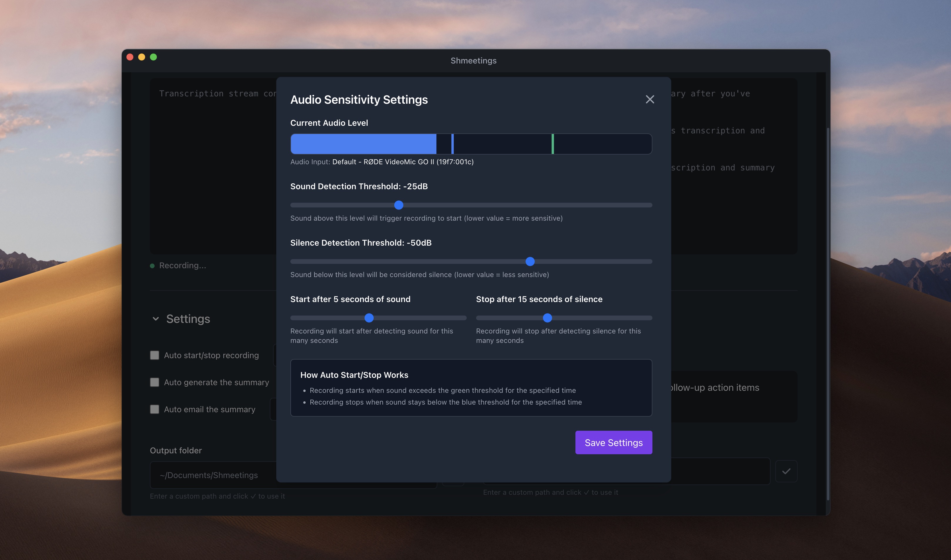Enable Auto email the summary
The width and height of the screenshot is (951, 560).
coord(155,409)
